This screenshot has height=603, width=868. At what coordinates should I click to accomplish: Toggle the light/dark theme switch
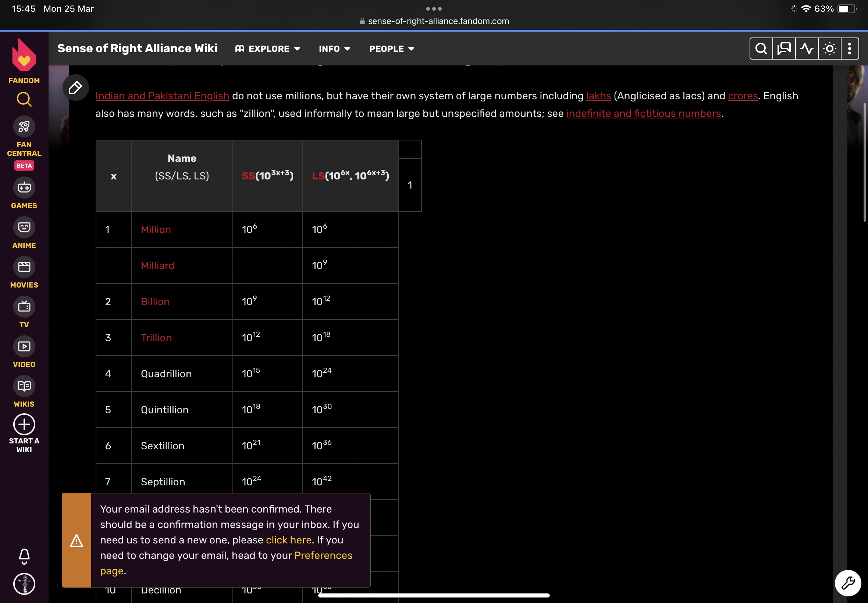pyautogui.click(x=829, y=49)
